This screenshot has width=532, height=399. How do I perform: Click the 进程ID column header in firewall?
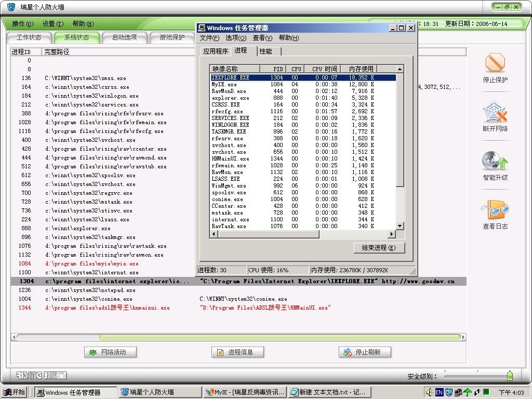tap(26, 52)
